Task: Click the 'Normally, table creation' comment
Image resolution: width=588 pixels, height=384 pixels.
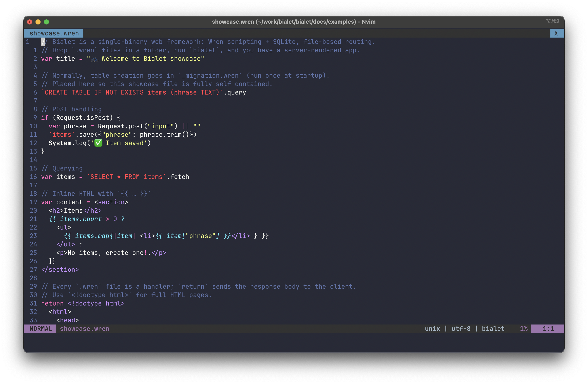Action: pyautogui.click(x=185, y=76)
